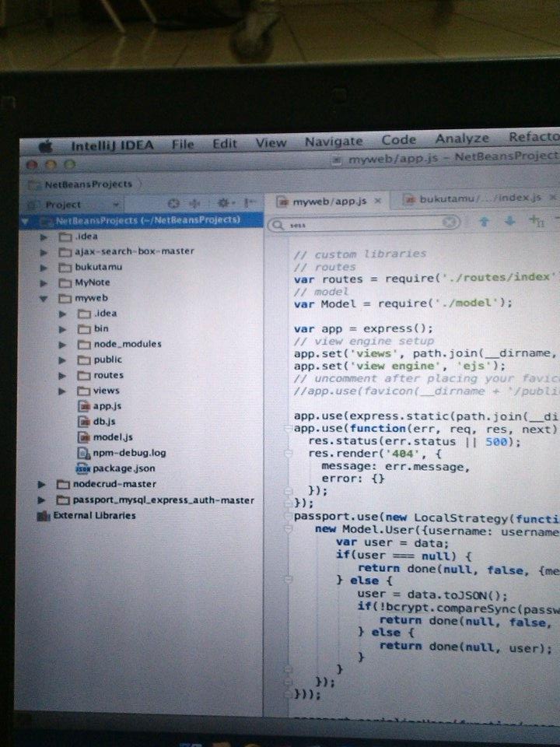Expand the views folder

click(62, 391)
